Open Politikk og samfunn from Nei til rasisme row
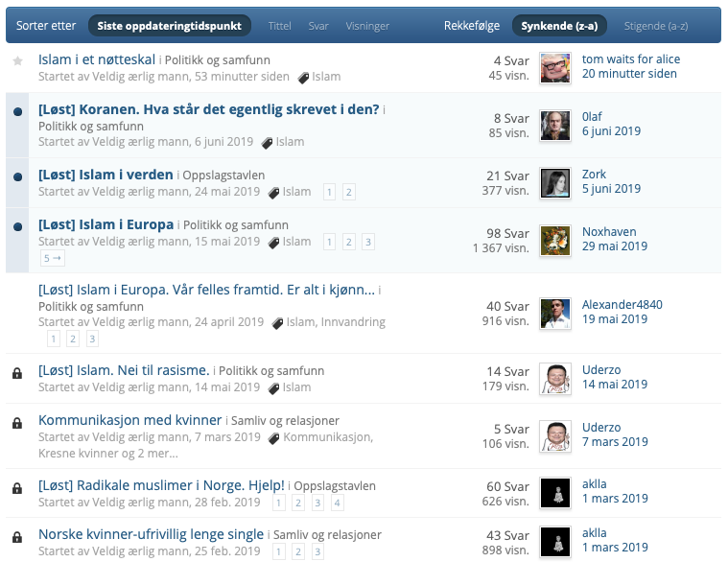 click(271, 371)
